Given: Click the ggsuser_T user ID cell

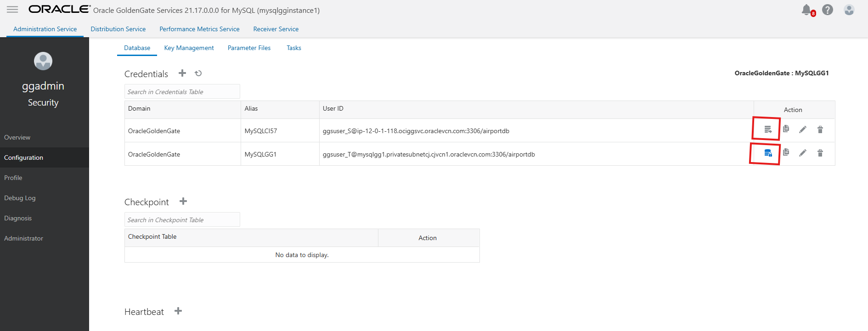Looking at the screenshot, I should pyautogui.click(x=536, y=154).
